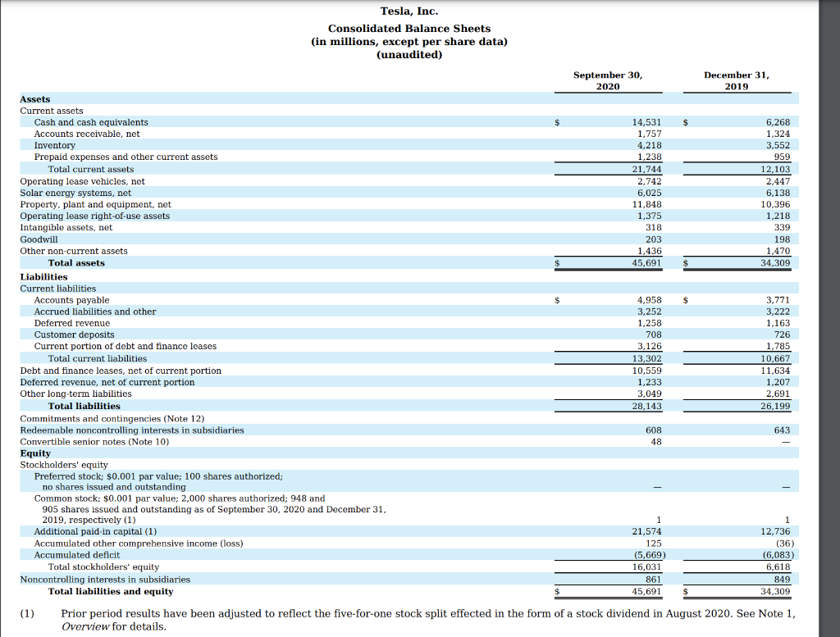Image resolution: width=840 pixels, height=637 pixels.
Task: Select the Total assets row label
Action: (x=76, y=263)
